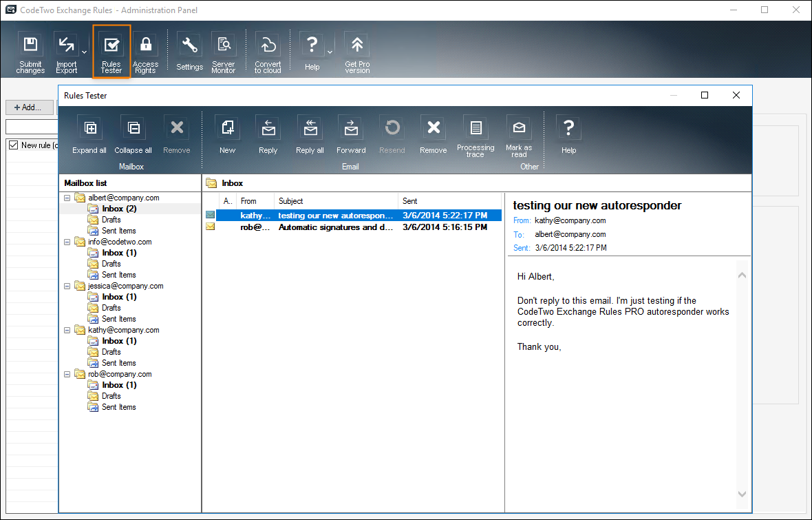812x520 pixels.
Task: Click Submit changes in the main toolbar
Action: [x=30, y=52]
